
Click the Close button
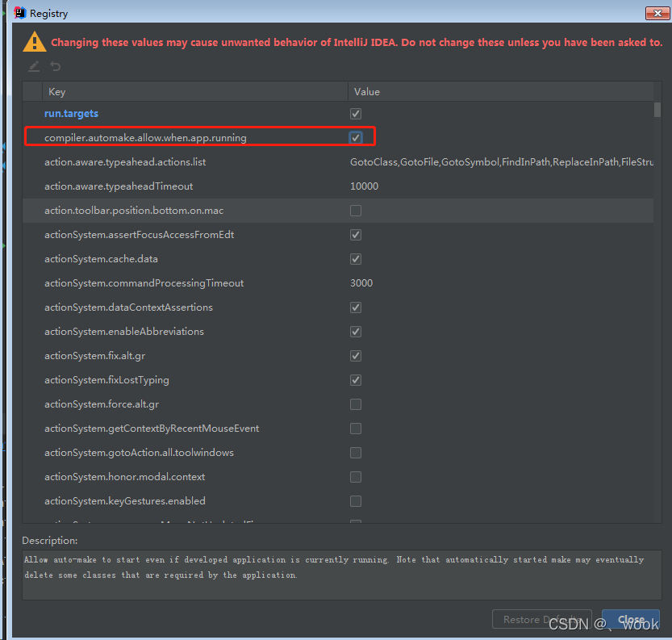point(630,619)
